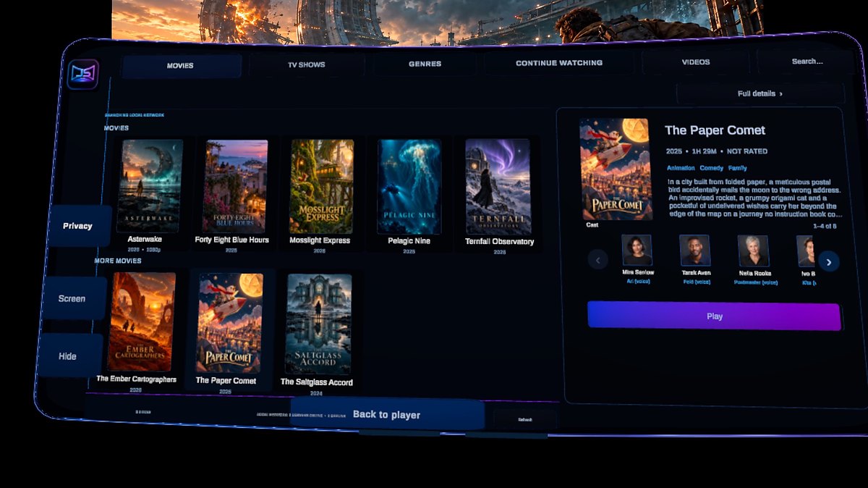
Task: Show next cast members
Action: click(x=829, y=261)
